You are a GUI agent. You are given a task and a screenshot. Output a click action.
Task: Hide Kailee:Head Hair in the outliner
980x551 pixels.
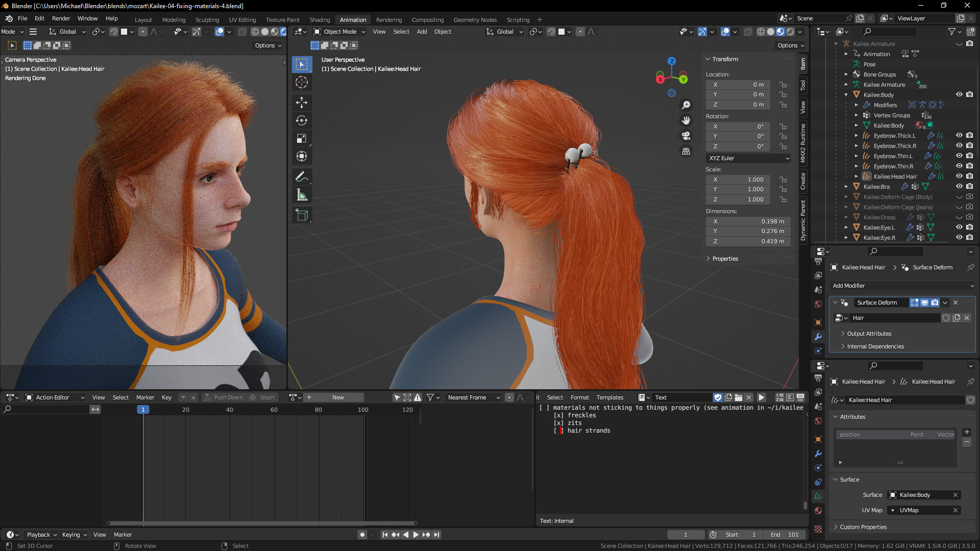point(959,177)
